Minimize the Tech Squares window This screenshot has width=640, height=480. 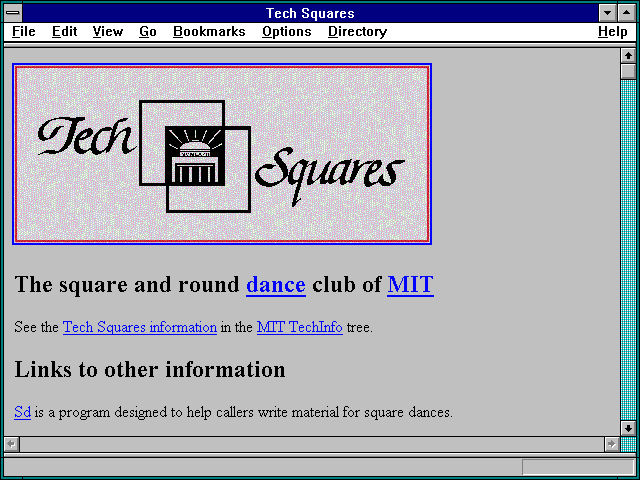tap(607, 13)
